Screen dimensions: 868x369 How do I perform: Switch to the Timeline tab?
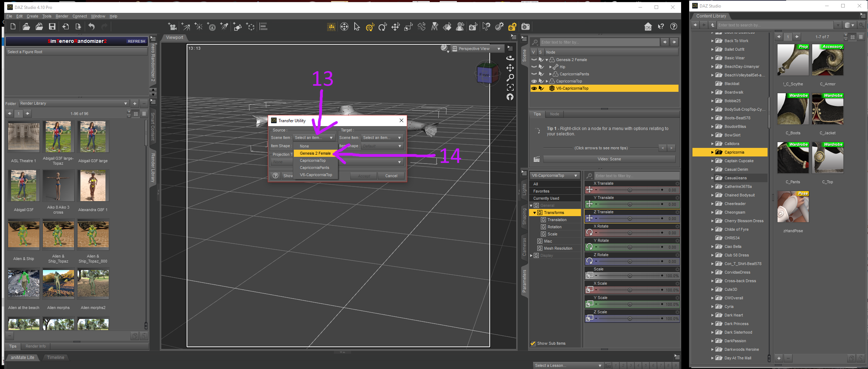coord(56,357)
